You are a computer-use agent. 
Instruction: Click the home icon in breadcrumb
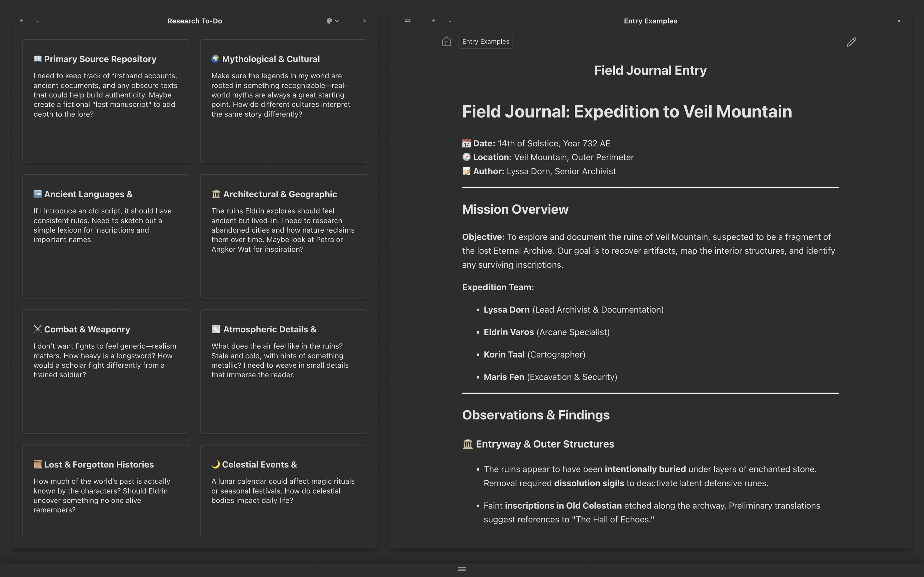(446, 41)
